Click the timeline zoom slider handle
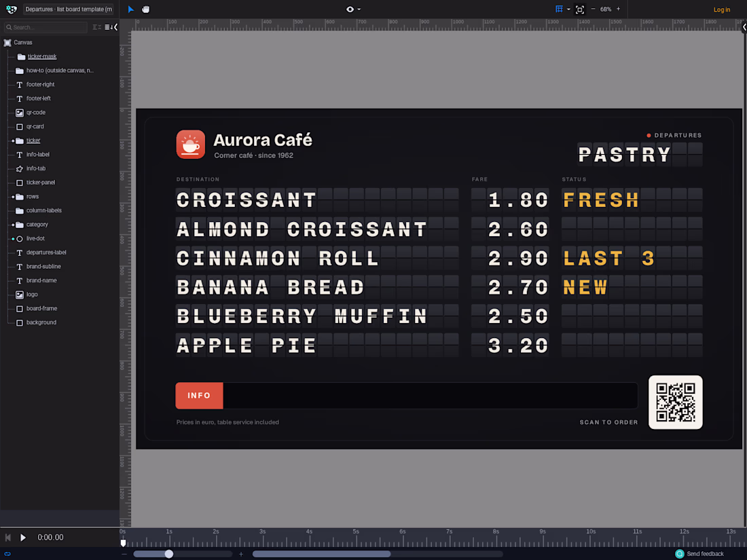 168,554
